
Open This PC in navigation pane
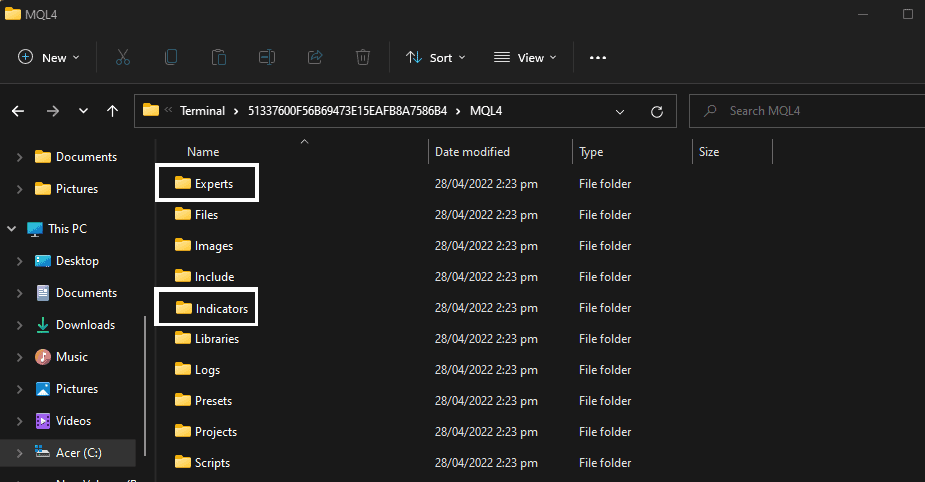pyautogui.click(x=57, y=228)
